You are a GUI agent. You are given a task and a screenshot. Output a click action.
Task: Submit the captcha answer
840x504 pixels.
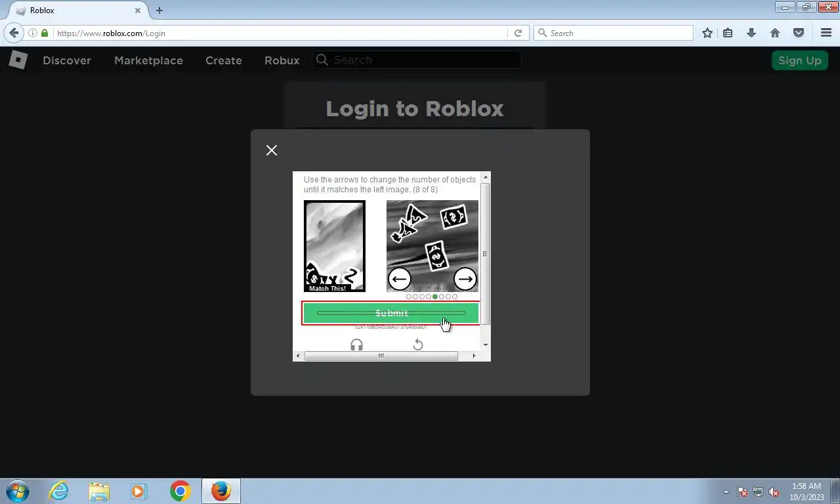[391, 313]
